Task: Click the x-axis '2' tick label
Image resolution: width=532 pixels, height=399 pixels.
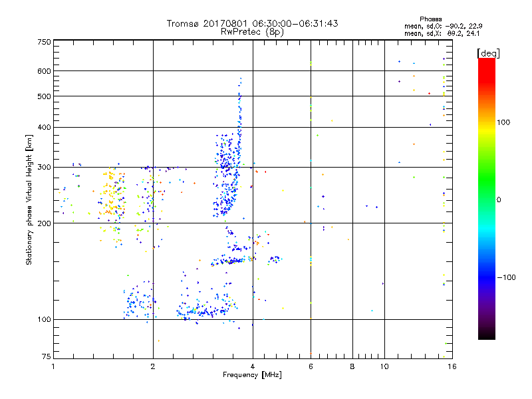Action: (153, 366)
